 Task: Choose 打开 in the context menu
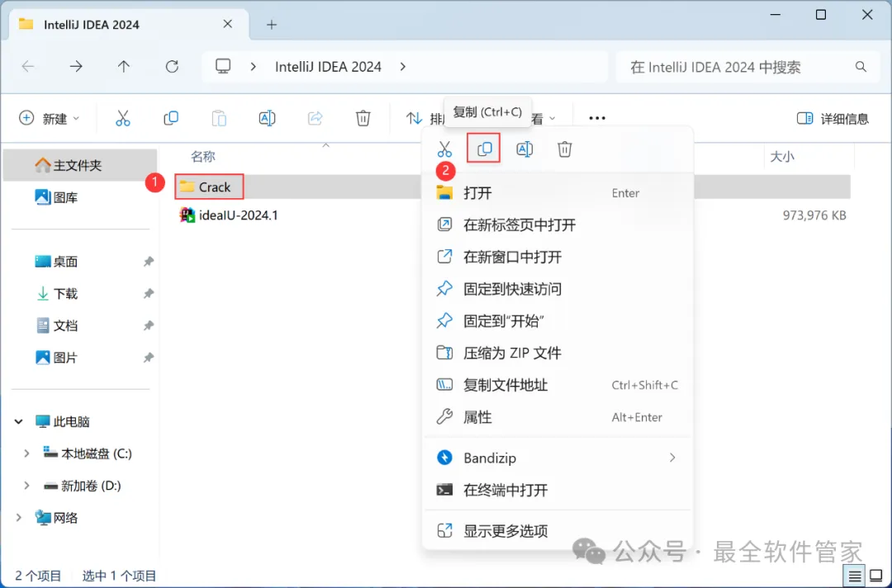coord(557,192)
